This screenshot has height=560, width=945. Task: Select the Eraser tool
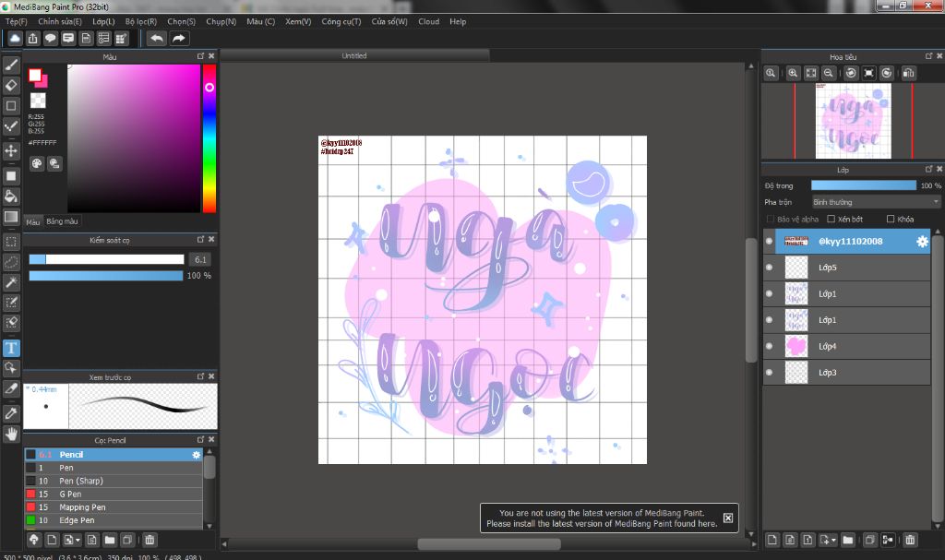pos(11,85)
